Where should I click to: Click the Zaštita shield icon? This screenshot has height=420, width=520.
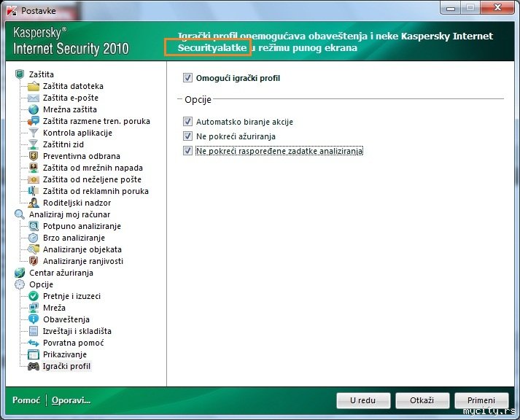click(x=20, y=74)
